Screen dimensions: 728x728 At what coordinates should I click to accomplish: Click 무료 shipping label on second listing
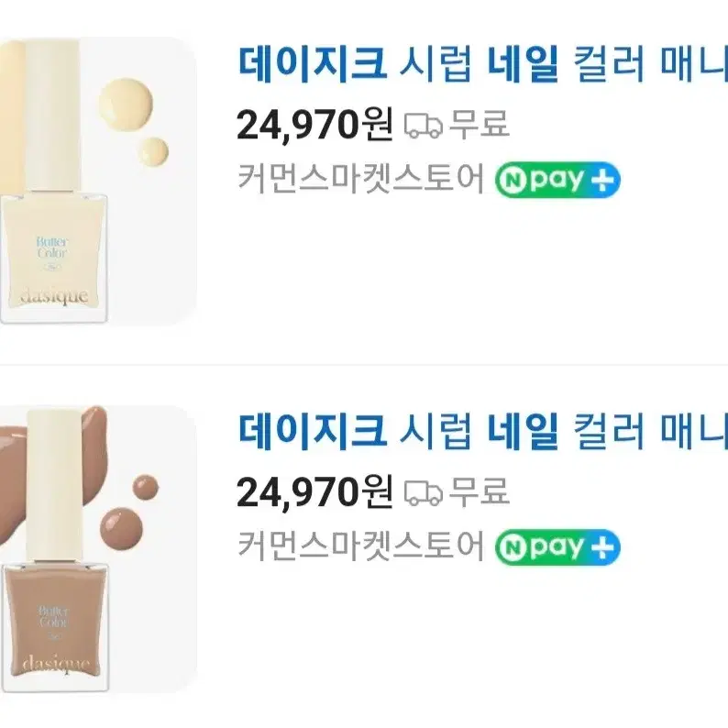click(480, 492)
